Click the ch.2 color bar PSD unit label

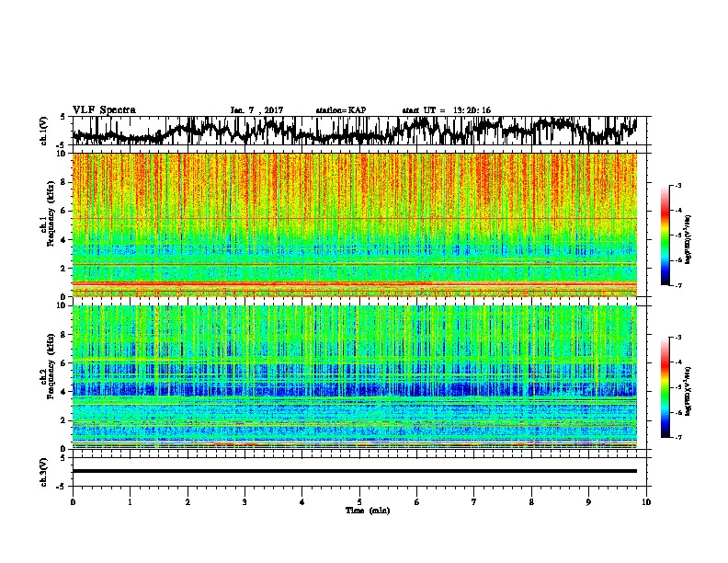[x=688, y=391]
